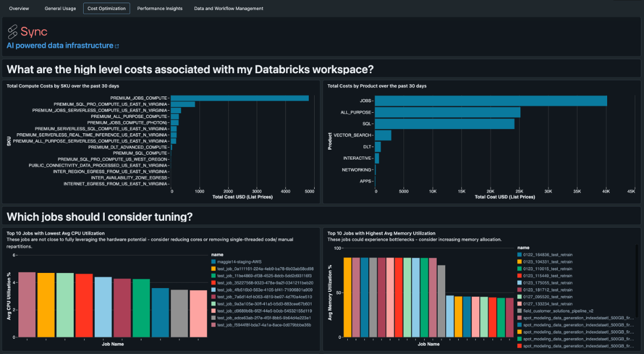Select the Performance Insights tab
Image resolution: width=644 pixels, height=354 pixels.
coord(160,8)
